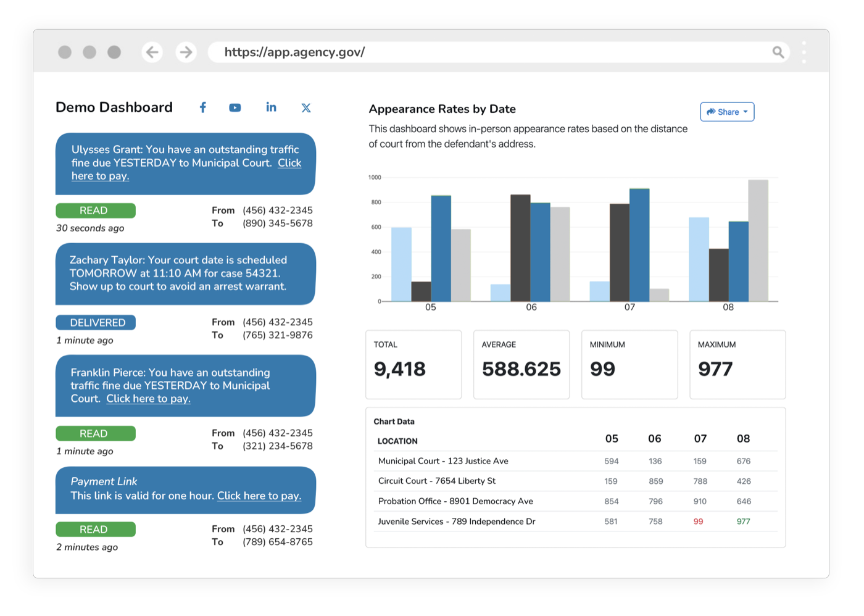The image size is (864, 616).
Task: Select 'Probation Office - 8901 Democracy Ave' row
Action: (576, 501)
